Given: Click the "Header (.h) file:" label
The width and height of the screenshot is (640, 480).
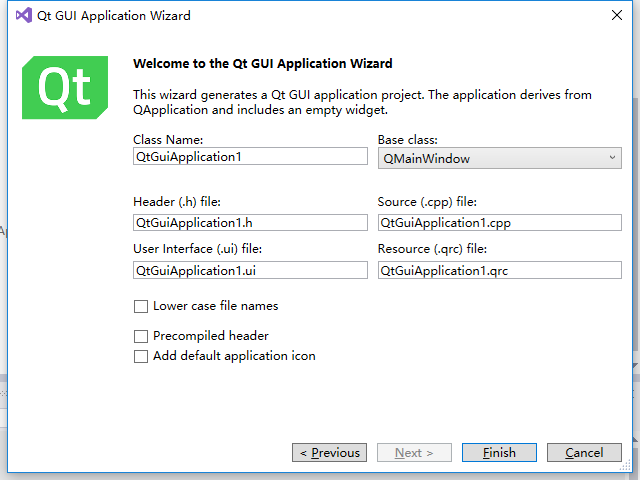Looking at the screenshot, I should click(x=177, y=202).
